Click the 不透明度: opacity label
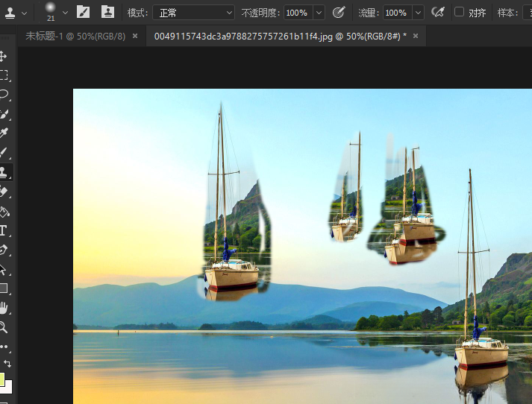The width and height of the screenshot is (532, 404). [x=260, y=13]
